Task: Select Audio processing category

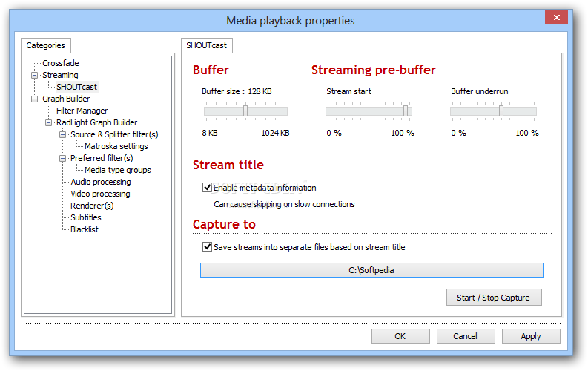Action: pyautogui.click(x=101, y=182)
